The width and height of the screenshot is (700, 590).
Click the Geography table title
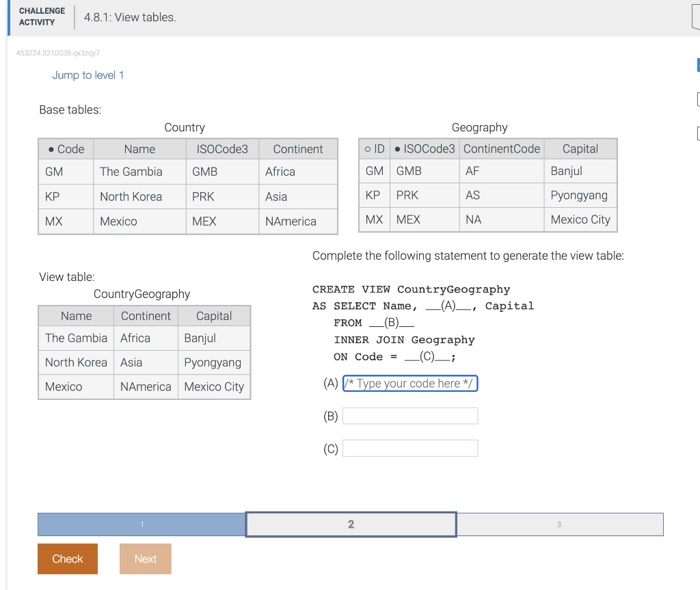479,127
